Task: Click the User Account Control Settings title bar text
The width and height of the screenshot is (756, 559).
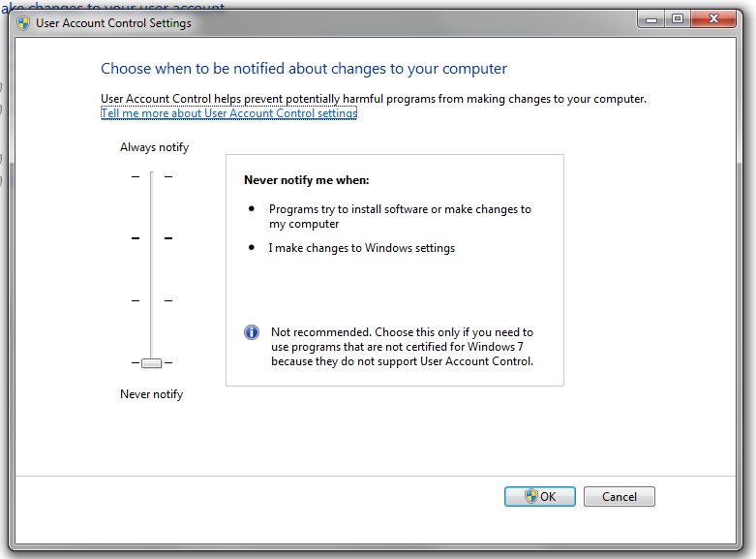Action: (113, 22)
